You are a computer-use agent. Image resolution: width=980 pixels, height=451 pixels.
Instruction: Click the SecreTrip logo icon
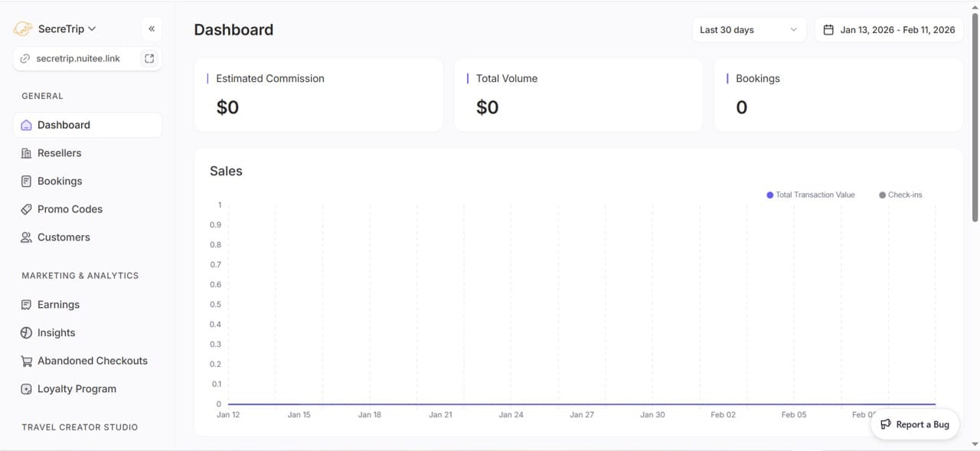point(23,29)
